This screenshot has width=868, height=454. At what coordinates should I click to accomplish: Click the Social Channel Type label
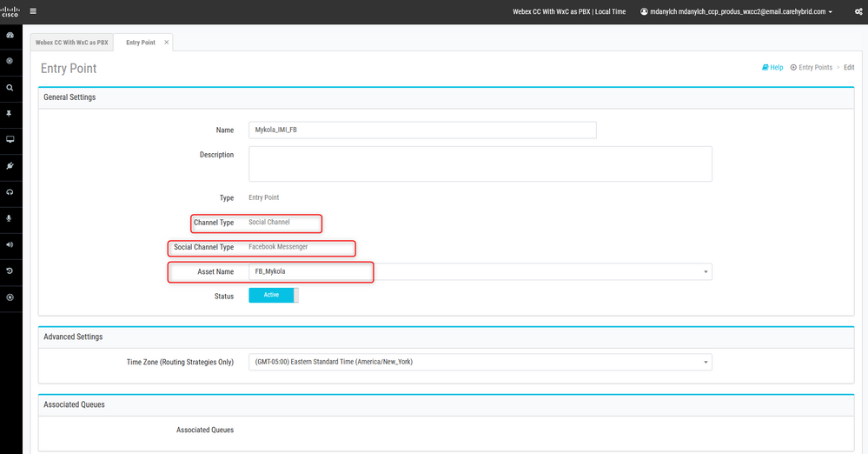pos(203,247)
